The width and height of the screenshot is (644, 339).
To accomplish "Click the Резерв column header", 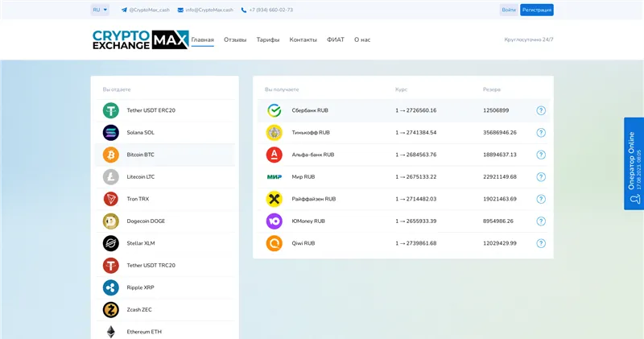I will point(492,89).
